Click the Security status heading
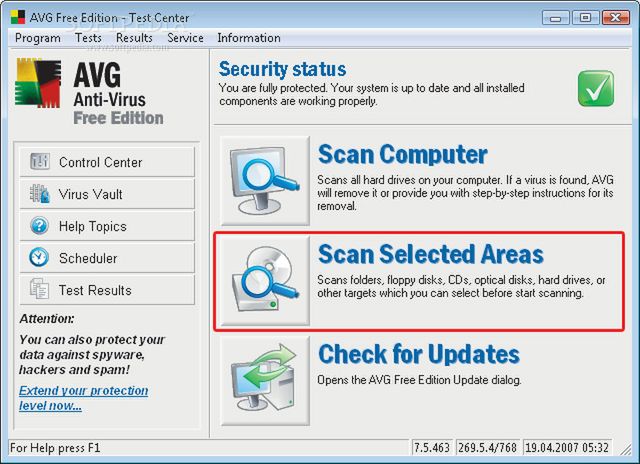This screenshot has height=464, width=640. coord(282,69)
